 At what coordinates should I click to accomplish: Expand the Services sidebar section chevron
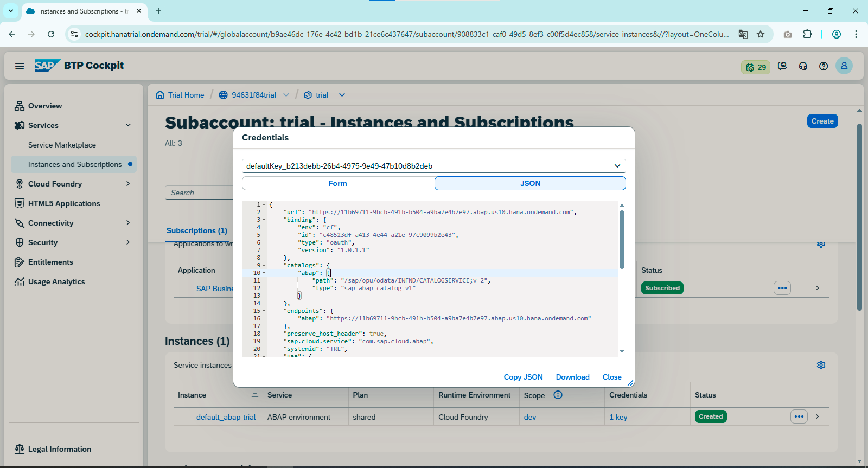128,125
